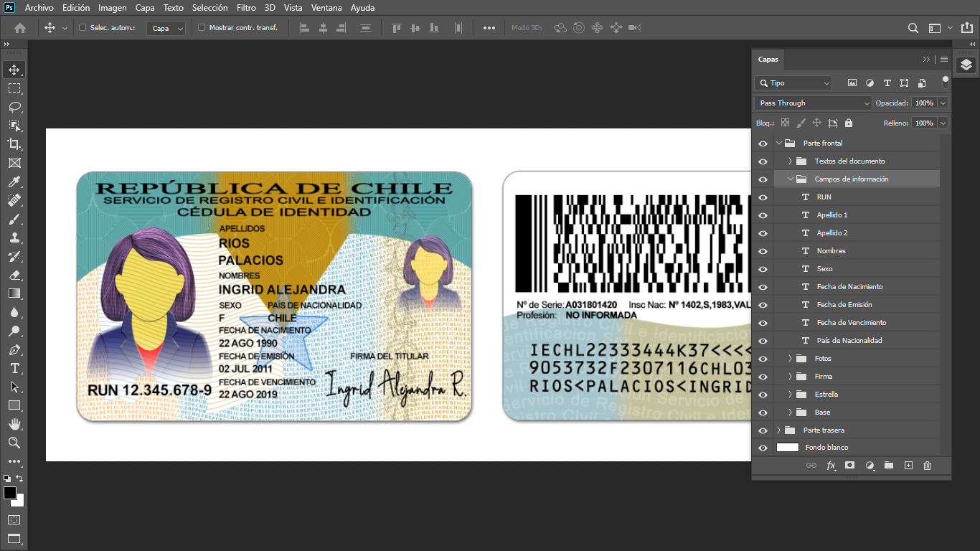
Task: Open the Ventana menu
Action: (326, 8)
